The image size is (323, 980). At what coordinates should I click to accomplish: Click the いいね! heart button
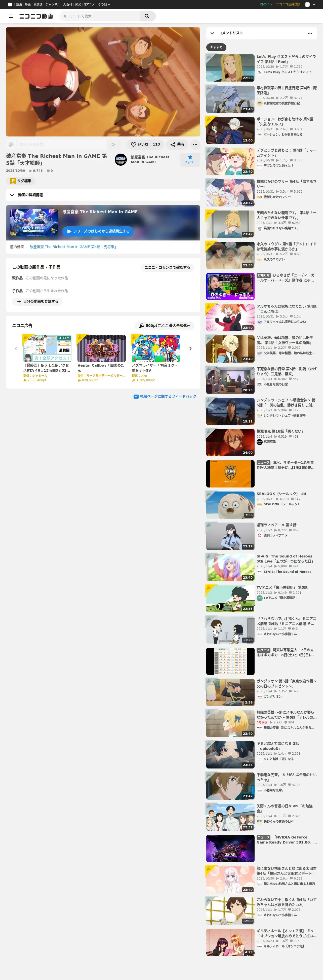[x=145, y=145]
